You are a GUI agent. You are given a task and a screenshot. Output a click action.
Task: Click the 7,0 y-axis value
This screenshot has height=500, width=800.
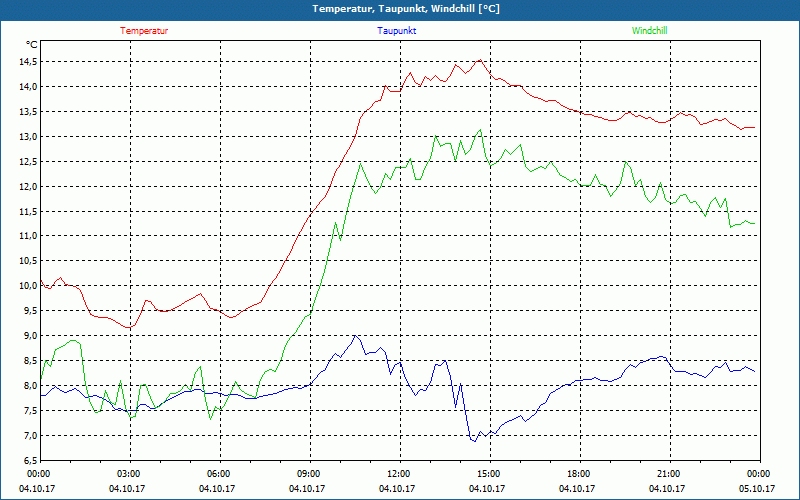(x=30, y=436)
